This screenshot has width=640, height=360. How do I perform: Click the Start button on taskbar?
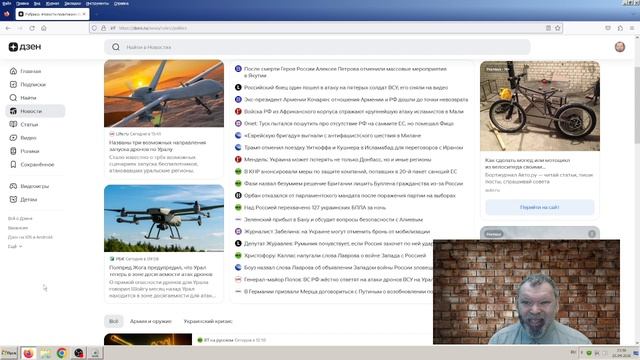pyautogui.click(x=9, y=353)
